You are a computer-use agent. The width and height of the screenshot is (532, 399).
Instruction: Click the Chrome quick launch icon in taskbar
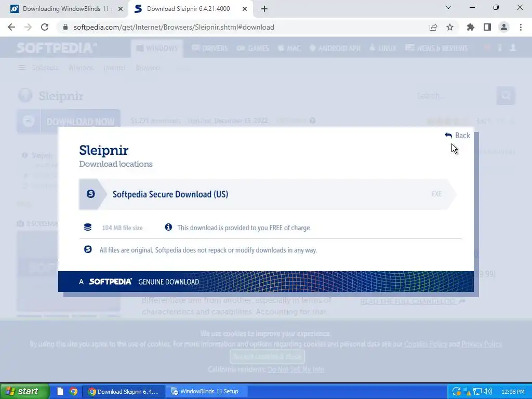pos(73,392)
